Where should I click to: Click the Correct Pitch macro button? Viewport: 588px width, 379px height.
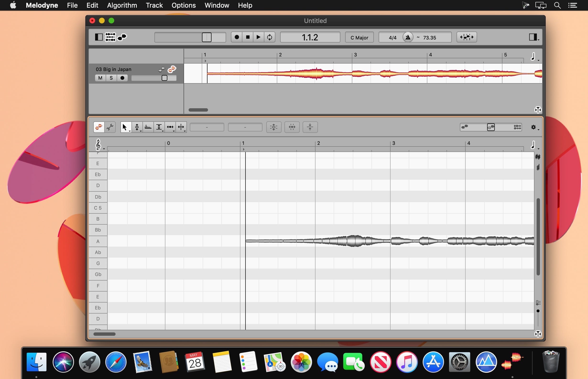click(274, 127)
